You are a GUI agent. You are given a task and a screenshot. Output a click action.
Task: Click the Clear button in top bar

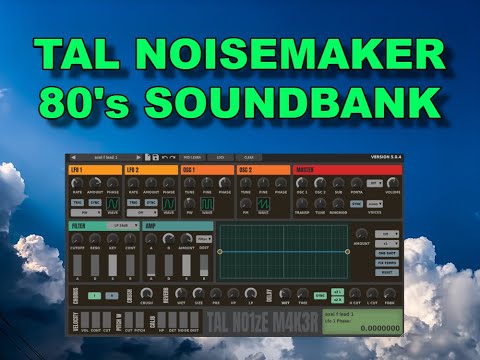tap(249, 157)
